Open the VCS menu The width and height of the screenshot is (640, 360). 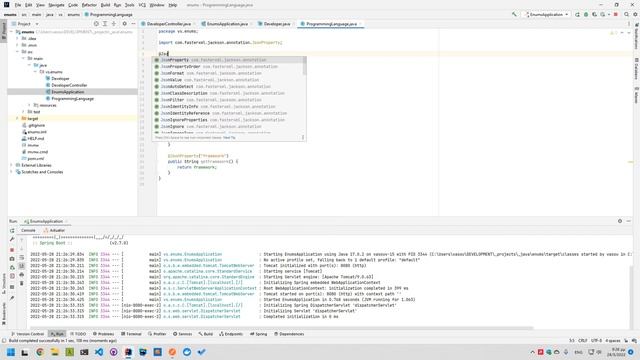[x=142, y=5]
